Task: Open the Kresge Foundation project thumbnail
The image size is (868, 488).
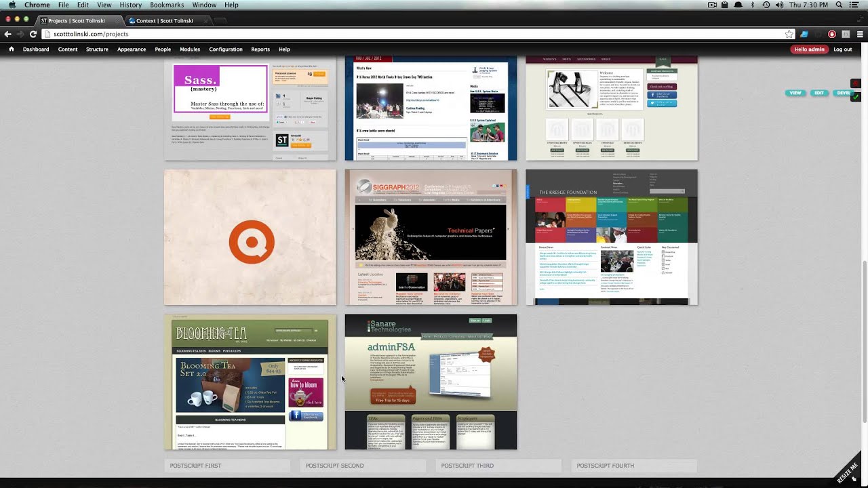Action: click(x=612, y=237)
